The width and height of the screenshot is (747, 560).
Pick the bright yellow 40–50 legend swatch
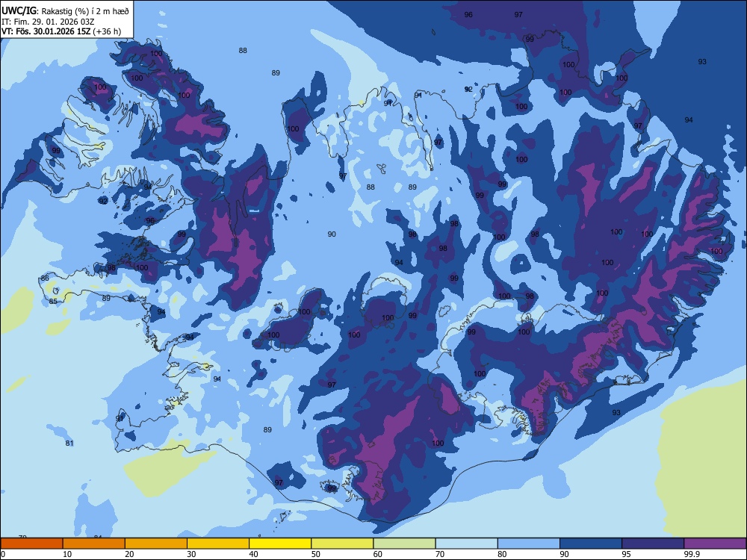click(x=280, y=544)
